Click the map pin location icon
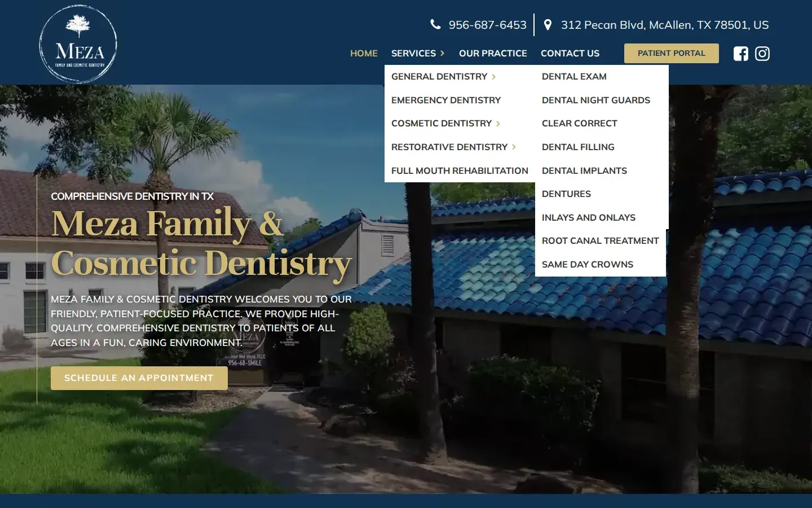The height and width of the screenshot is (508, 812). [x=548, y=25]
